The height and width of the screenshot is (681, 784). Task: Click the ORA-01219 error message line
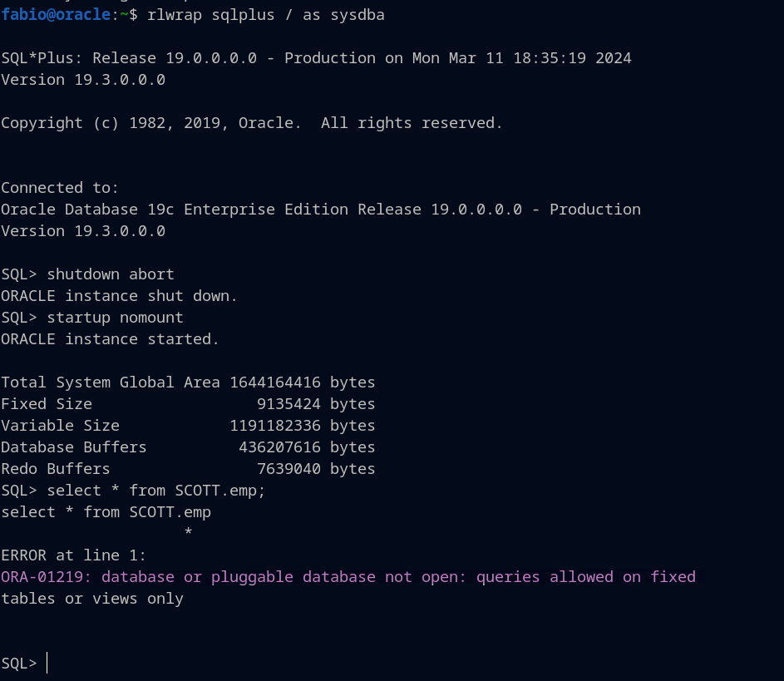click(348, 577)
